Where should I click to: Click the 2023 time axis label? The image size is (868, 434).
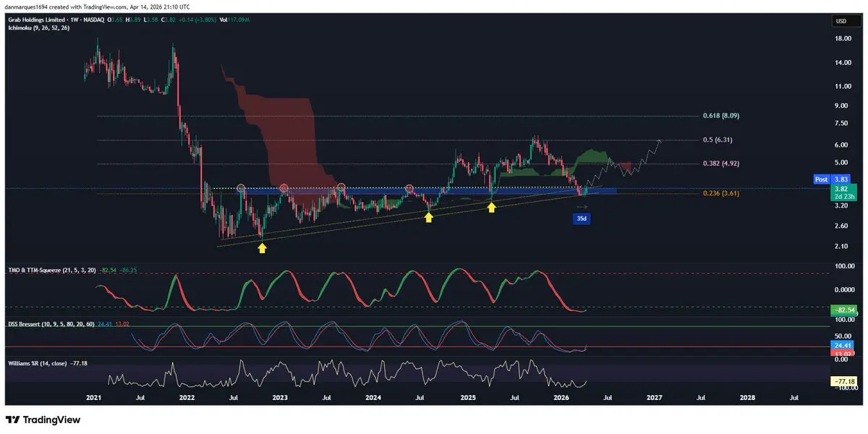(x=280, y=398)
